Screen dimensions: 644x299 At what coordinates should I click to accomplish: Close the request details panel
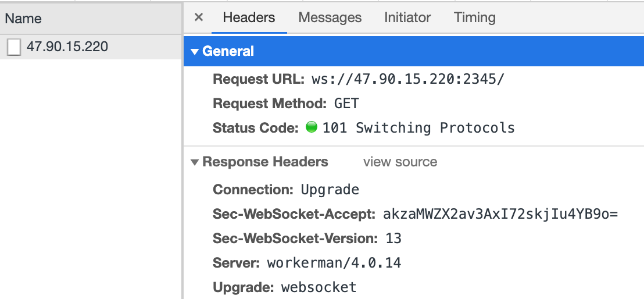tap(198, 17)
